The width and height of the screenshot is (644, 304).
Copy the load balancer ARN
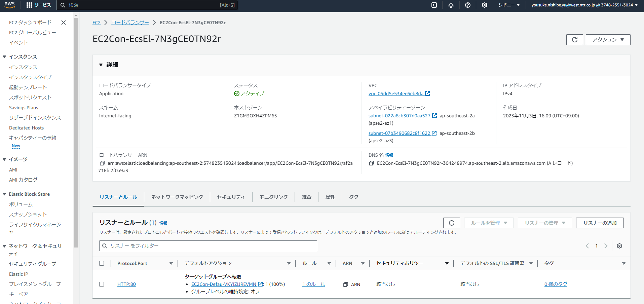[x=102, y=163]
